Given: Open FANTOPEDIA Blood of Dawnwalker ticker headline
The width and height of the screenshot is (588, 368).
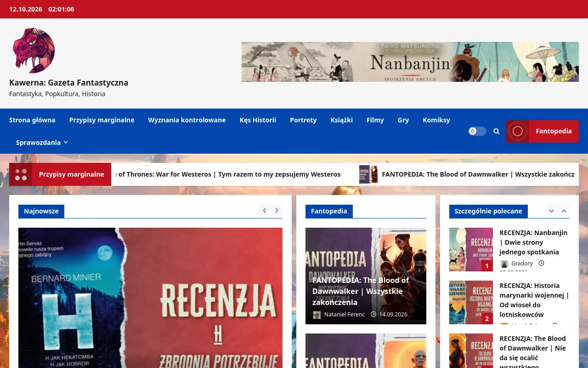Looking at the screenshot, I should (478, 174).
